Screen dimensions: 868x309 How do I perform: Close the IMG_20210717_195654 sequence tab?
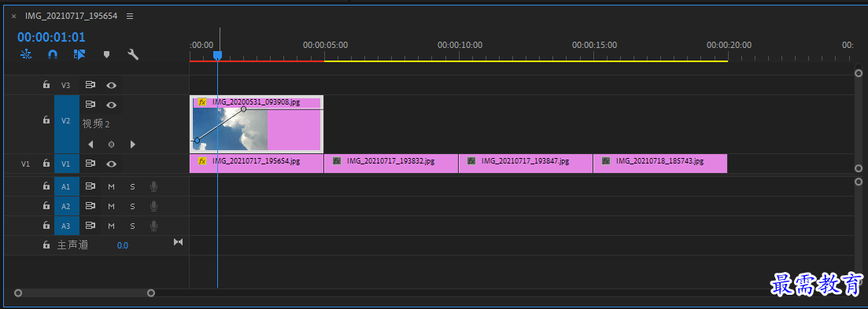tap(14, 16)
